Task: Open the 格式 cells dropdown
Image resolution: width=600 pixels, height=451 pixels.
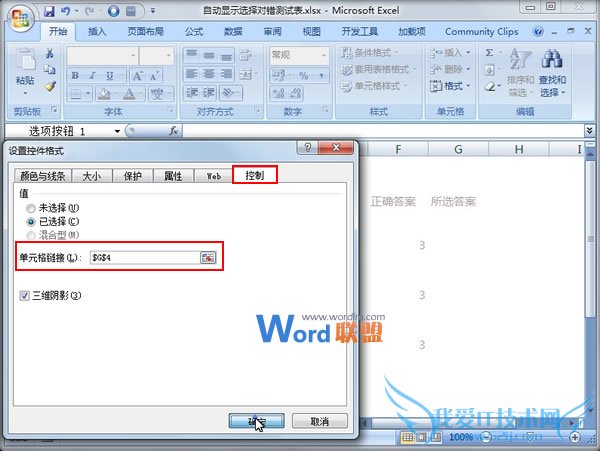Action: tap(450, 86)
